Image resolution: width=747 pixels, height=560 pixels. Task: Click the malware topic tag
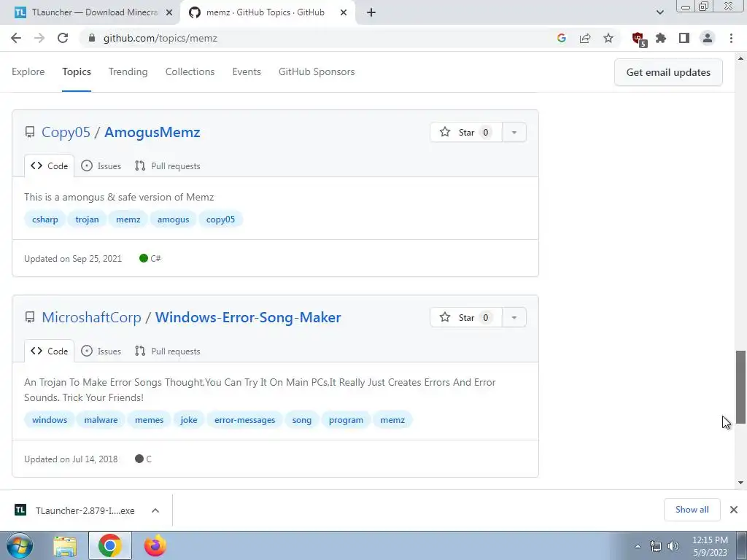point(101,420)
